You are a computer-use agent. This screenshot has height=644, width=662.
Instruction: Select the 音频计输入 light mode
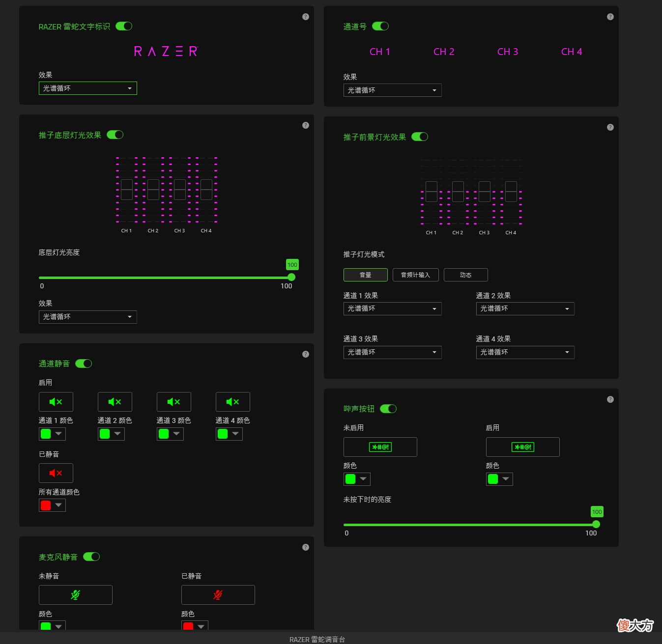(416, 275)
